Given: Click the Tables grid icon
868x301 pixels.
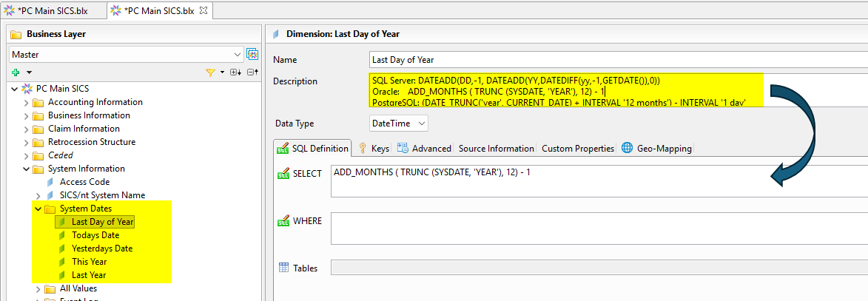Looking at the screenshot, I should coord(283,268).
